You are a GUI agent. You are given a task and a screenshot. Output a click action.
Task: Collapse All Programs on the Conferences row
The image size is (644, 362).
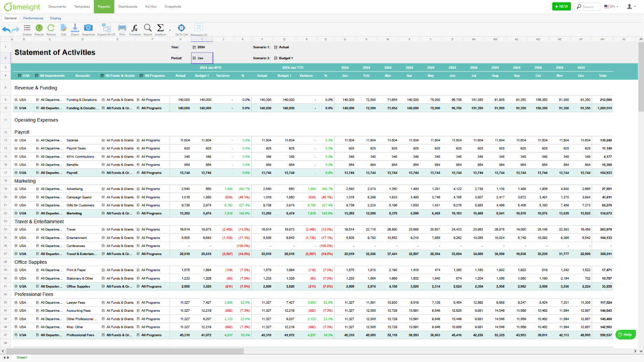[138, 246]
